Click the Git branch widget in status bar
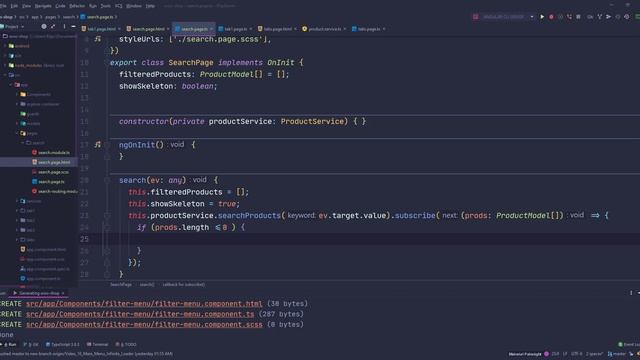The image size is (640, 360). coord(616,354)
